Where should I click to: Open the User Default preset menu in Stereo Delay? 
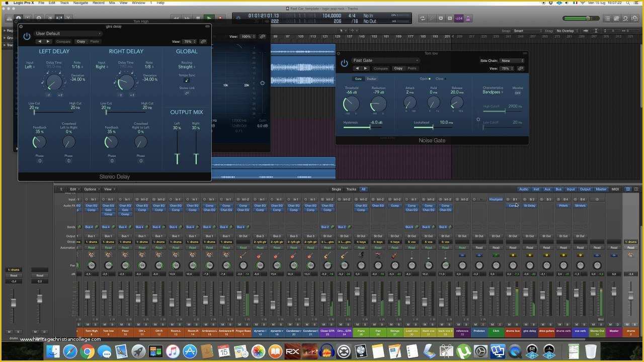[68, 34]
